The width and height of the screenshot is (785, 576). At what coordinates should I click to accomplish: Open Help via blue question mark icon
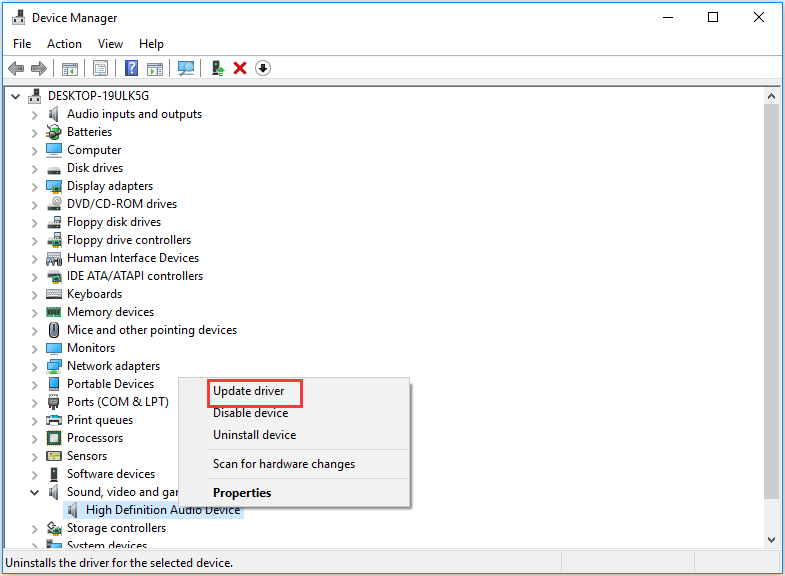[x=131, y=68]
